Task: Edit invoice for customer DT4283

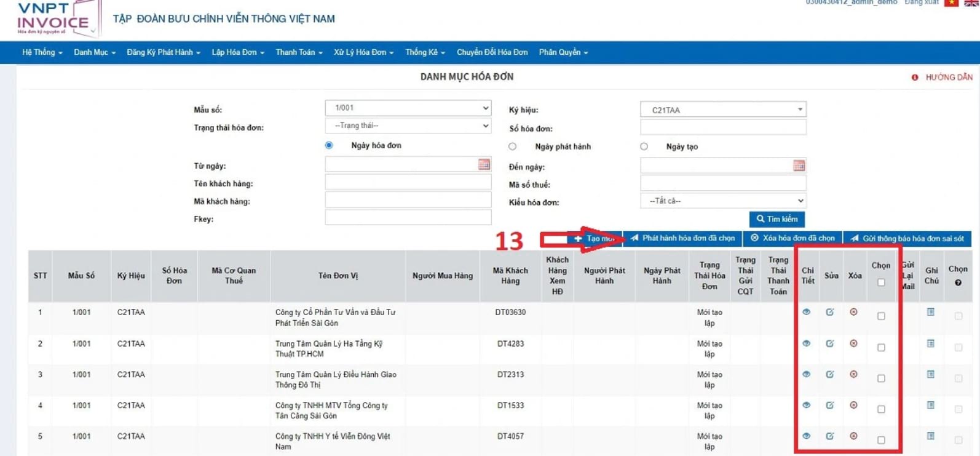Action: click(830, 343)
